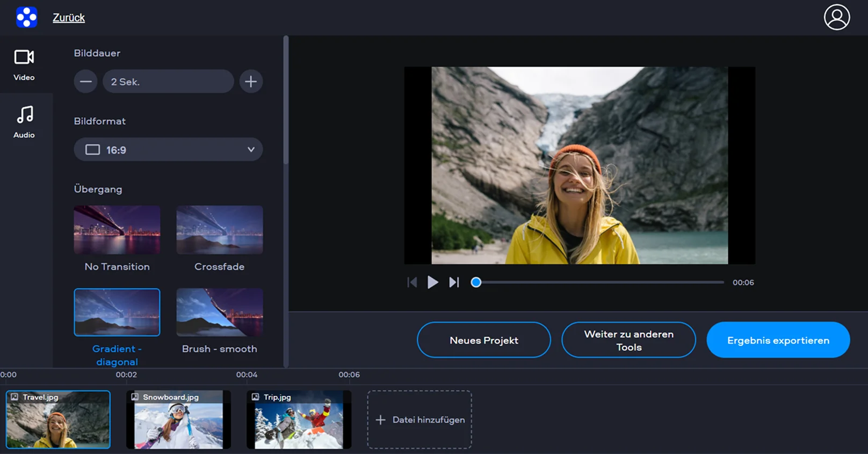Click Ergebnis exportieren button
This screenshot has height=454, width=868.
pyautogui.click(x=778, y=340)
